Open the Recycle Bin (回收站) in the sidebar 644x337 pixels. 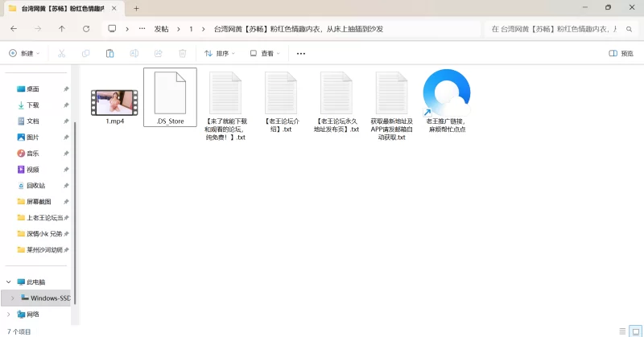35,185
